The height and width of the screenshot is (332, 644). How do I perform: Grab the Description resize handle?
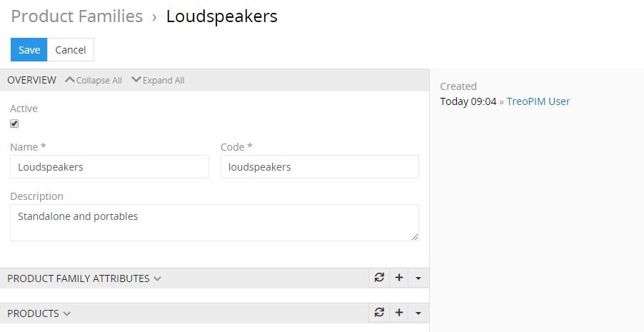coord(415,237)
